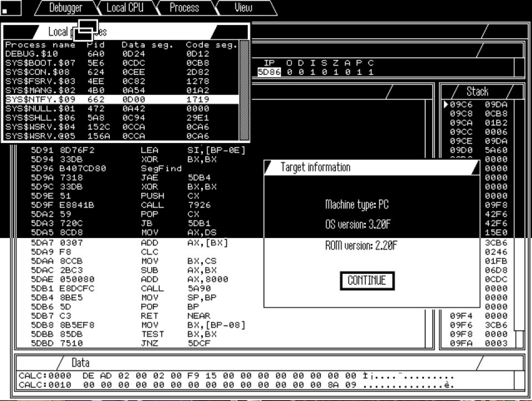Select the CALL 5A90 instruction at 5DB1
Viewport: 532px width, 401px height.
(x=136, y=289)
